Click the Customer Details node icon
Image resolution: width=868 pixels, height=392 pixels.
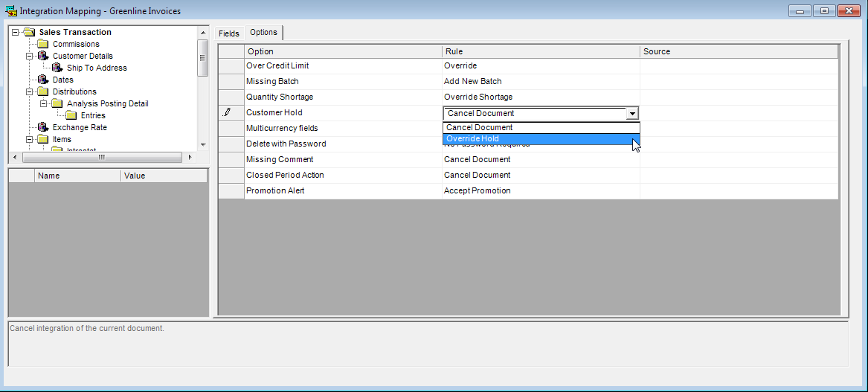(42, 56)
